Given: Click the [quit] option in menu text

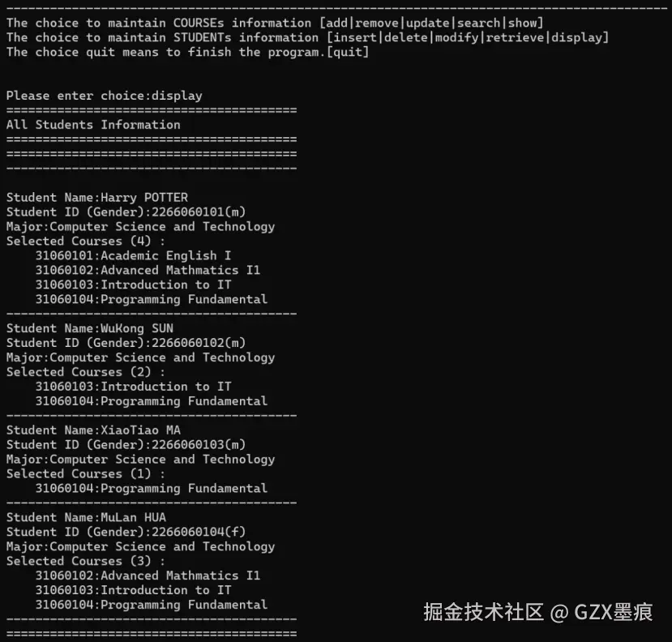Looking at the screenshot, I should 348,53.
